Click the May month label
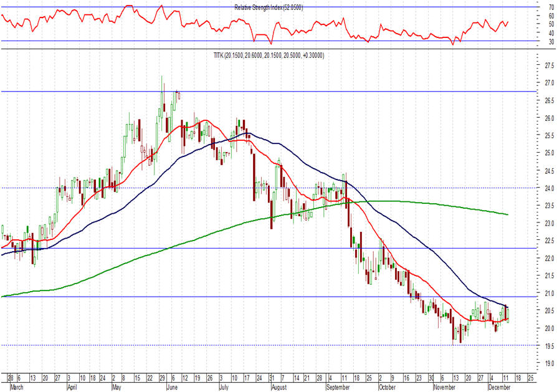The image size is (557, 392). pos(117,387)
